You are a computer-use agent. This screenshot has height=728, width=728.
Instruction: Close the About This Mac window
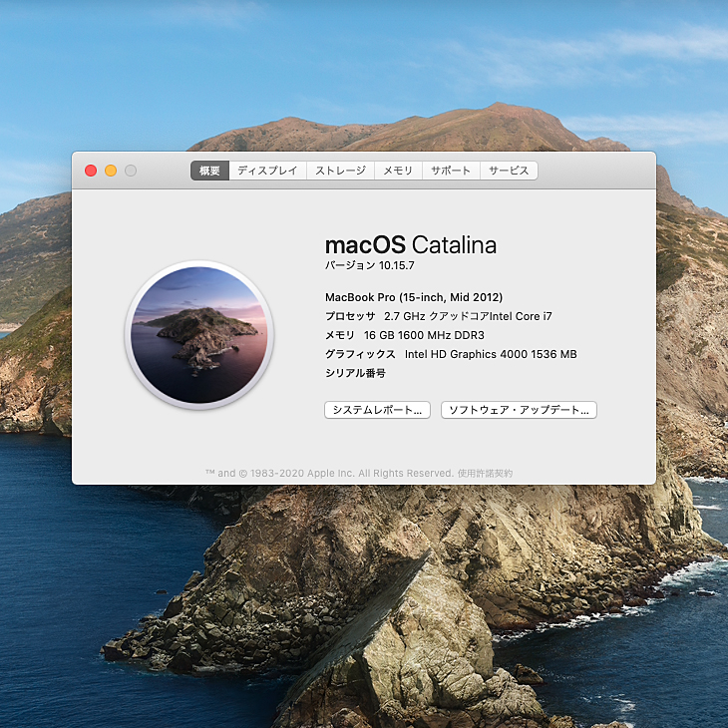point(91,171)
